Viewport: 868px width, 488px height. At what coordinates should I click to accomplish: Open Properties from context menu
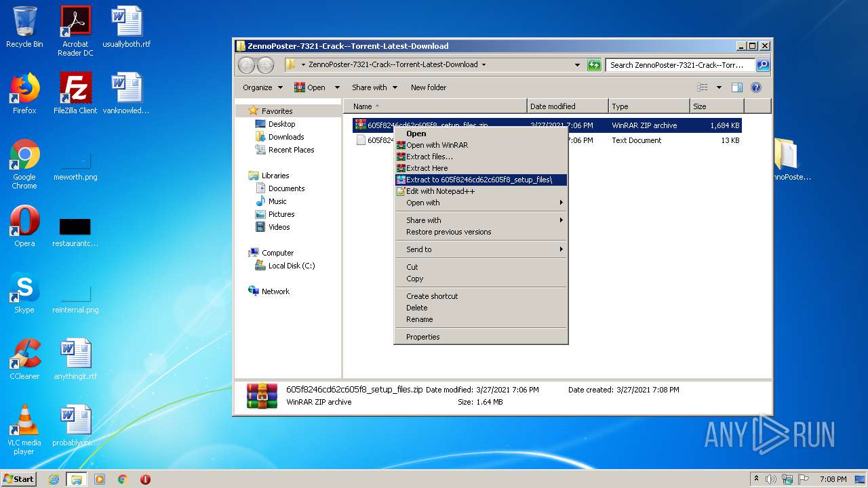coord(481,337)
